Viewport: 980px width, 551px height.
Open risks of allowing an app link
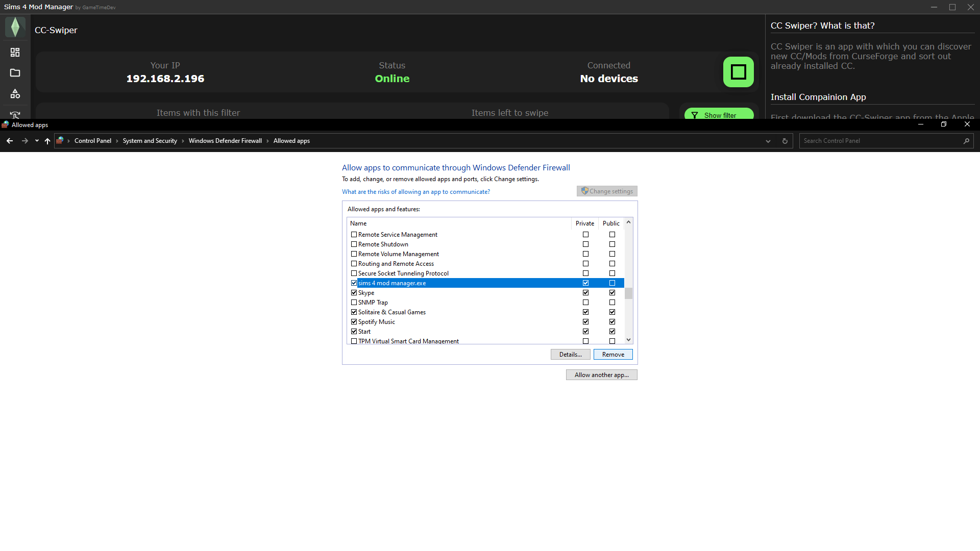tap(416, 192)
